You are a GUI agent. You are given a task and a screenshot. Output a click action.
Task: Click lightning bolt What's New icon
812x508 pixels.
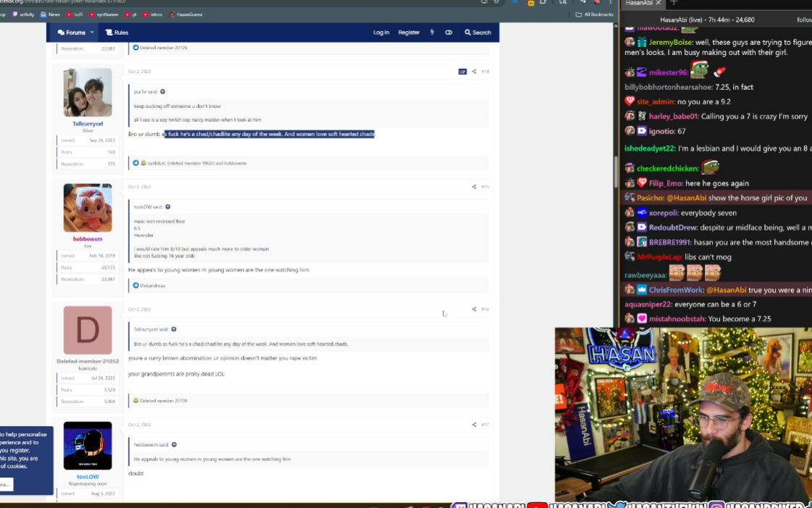(x=432, y=33)
